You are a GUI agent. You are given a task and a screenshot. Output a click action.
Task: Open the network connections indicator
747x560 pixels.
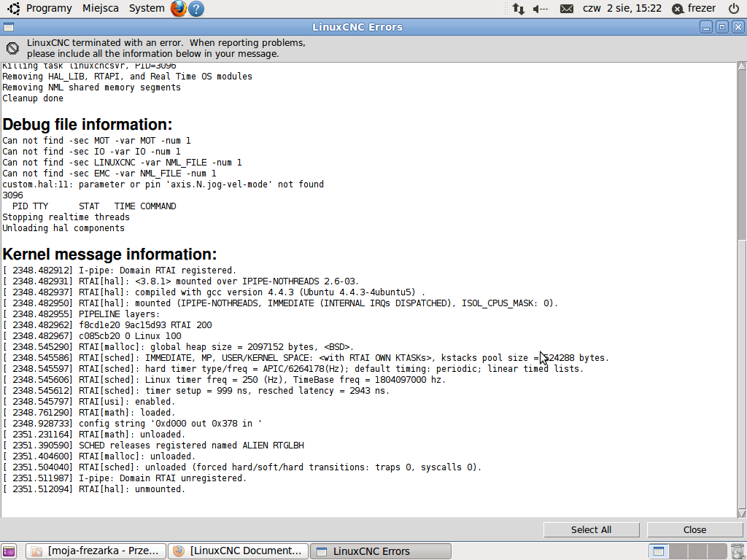tap(519, 9)
